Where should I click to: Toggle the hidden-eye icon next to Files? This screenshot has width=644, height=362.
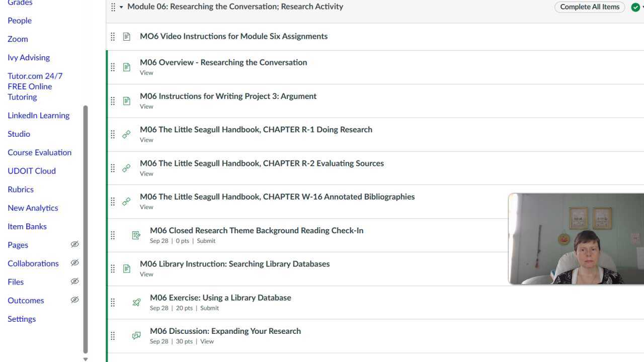[x=74, y=281]
